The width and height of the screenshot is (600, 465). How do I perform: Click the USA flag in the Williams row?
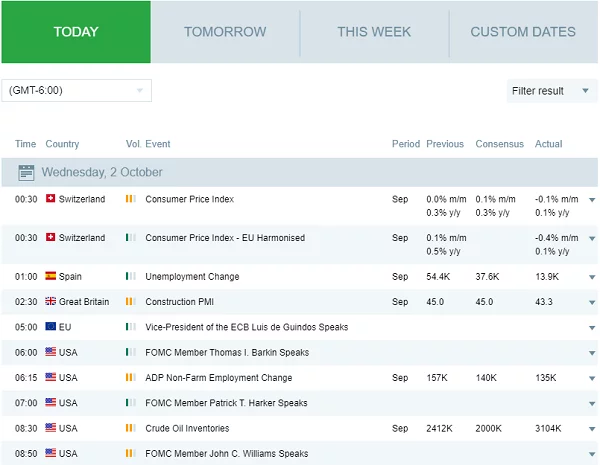(x=51, y=453)
